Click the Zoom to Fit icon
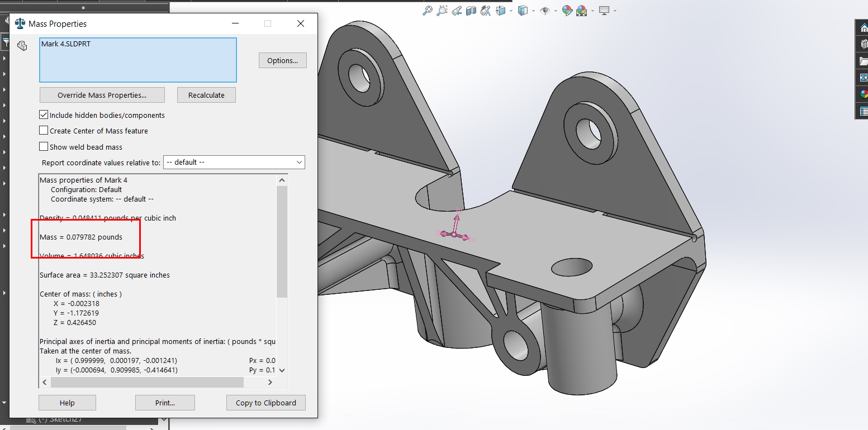Screen dimensions: 868x430 [x=427, y=10]
